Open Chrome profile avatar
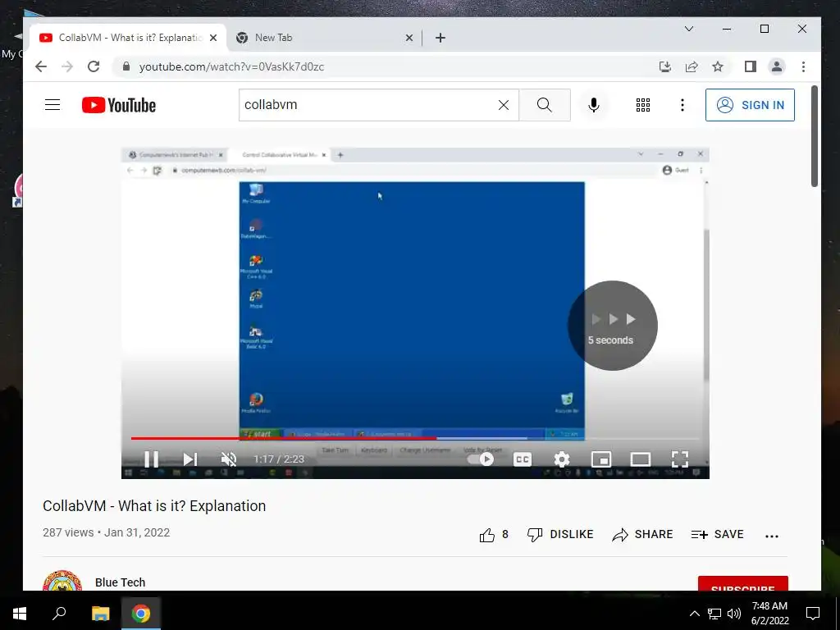 [777, 66]
